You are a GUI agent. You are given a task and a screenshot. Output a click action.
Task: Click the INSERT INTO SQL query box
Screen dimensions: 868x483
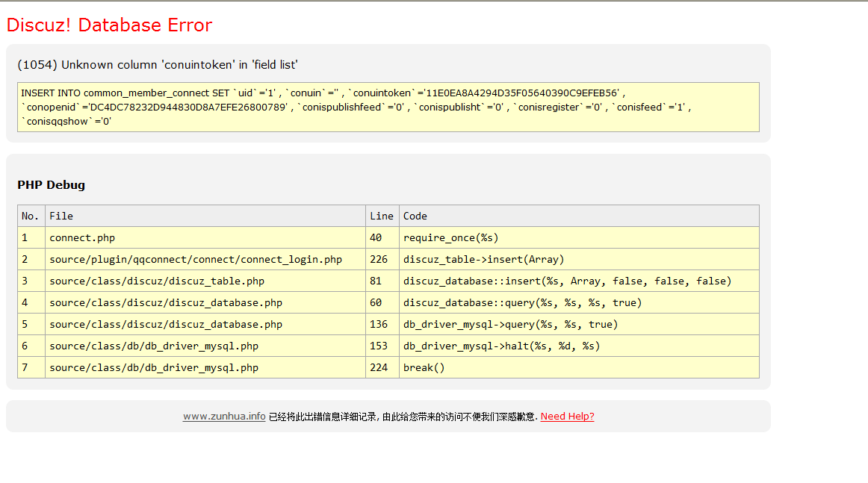pos(388,107)
